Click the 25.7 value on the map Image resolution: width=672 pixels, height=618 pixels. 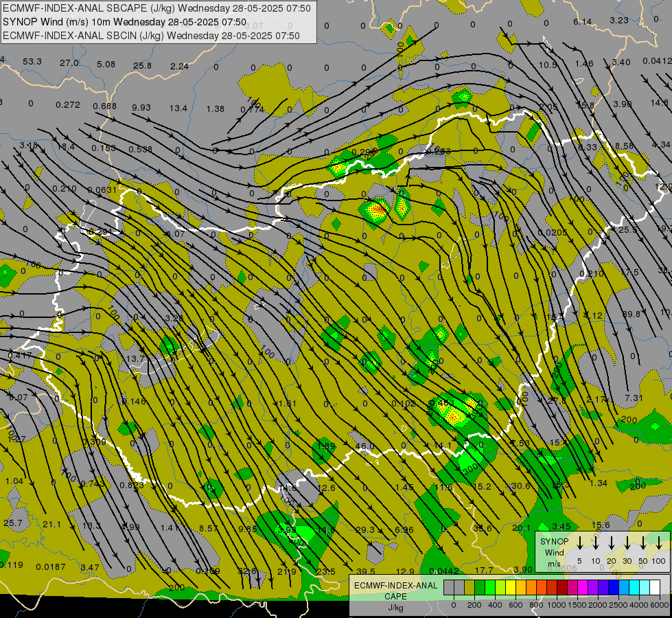13,523
